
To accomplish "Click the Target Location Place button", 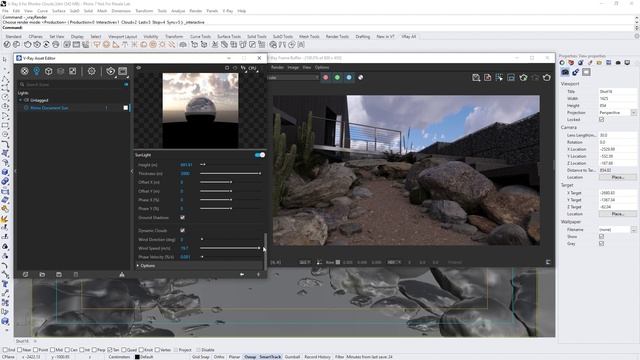I will pyautogui.click(x=618, y=214).
